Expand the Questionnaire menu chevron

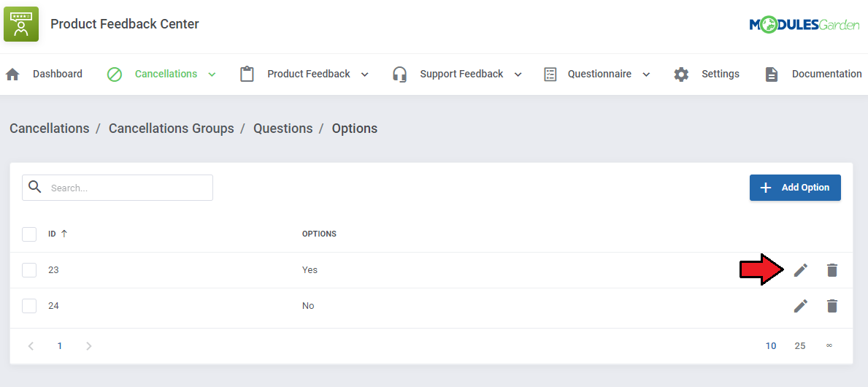[646, 74]
